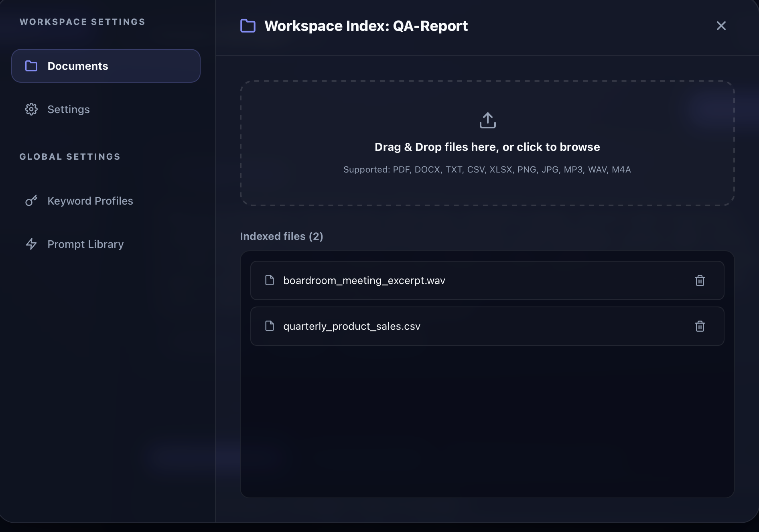
Task: Click the Prompt Library lightning icon
Action: (x=31, y=244)
